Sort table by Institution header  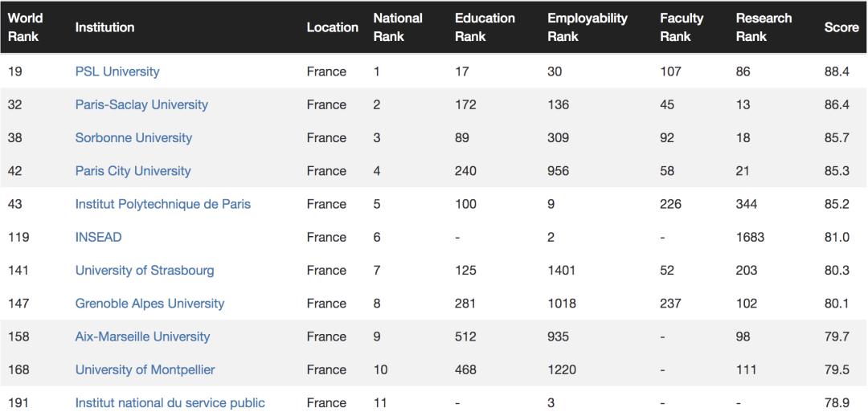pyautogui.click(x=104, y=27)
